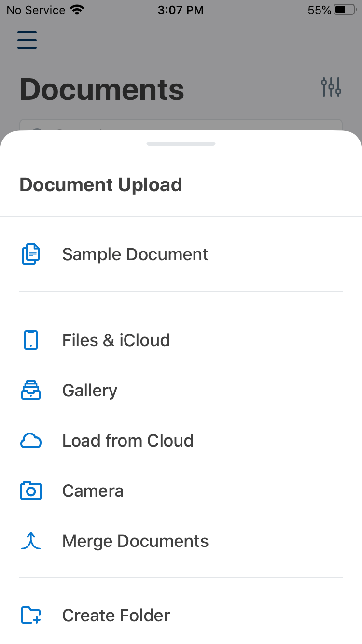Image resolution: width=362 pixels, height=644 pixels.
Task: Tap the phone icon for Files & iCloud
Action: tap(31, 340)
